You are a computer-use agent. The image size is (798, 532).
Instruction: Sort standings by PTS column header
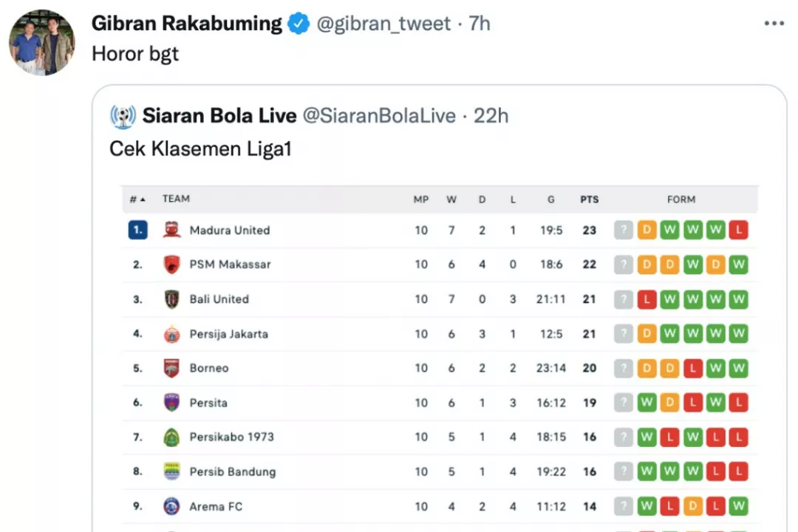point(590,199)
